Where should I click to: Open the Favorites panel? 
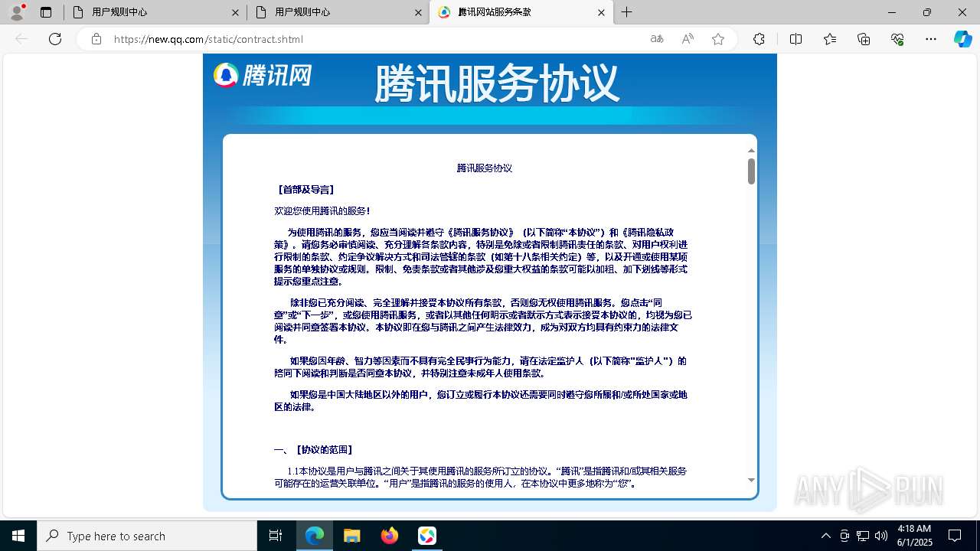830,39
